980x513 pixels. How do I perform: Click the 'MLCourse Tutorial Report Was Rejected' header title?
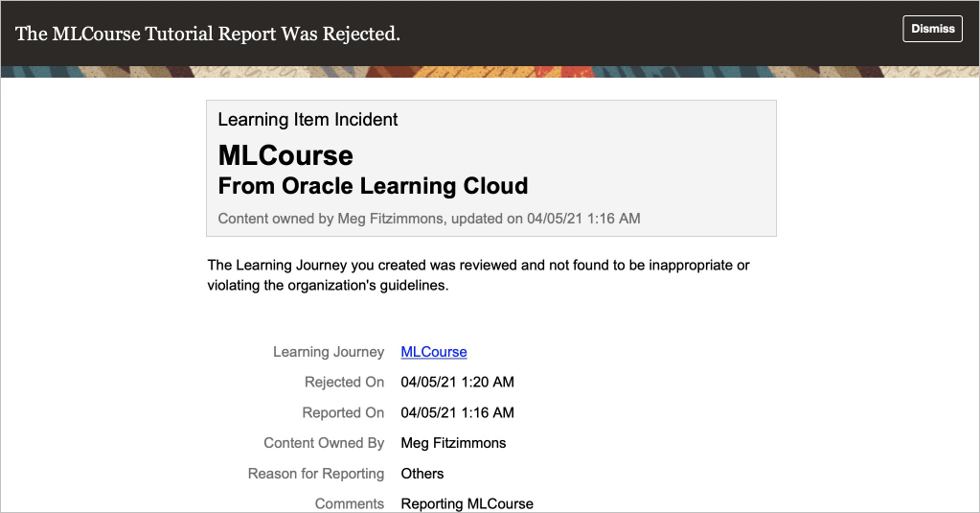tap(208, 34)
